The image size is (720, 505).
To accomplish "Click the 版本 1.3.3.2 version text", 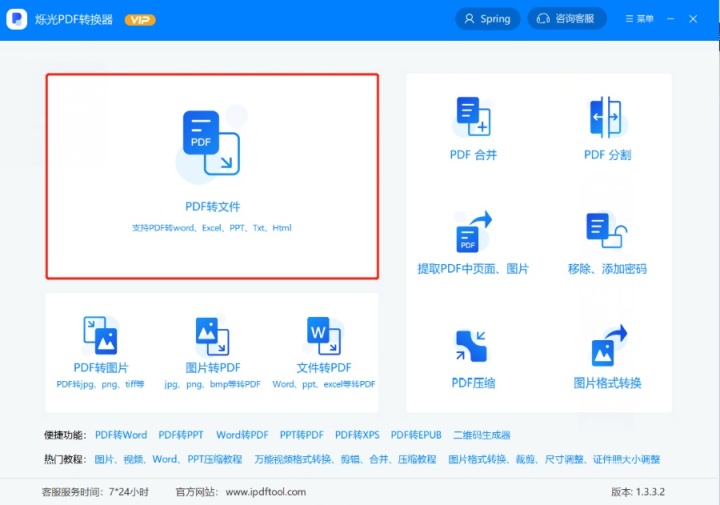I will [x=638, y=492].
